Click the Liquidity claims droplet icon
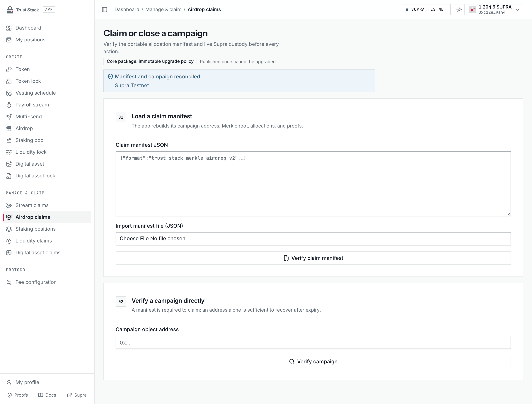Screen dimensions: 532x404 (9, 241)
